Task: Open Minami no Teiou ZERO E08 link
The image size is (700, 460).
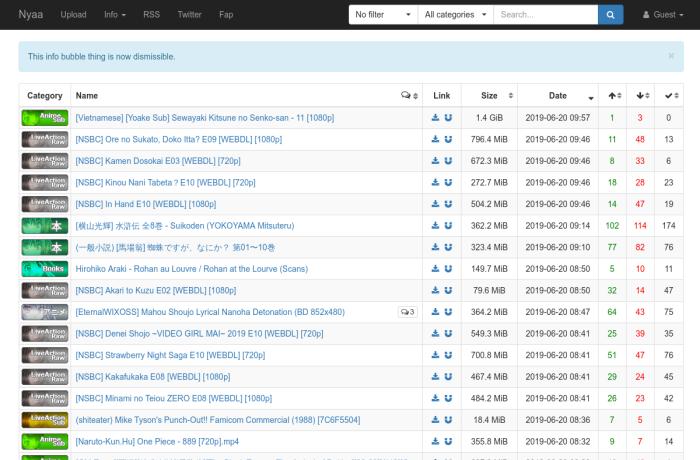Action: click(174, 398)
